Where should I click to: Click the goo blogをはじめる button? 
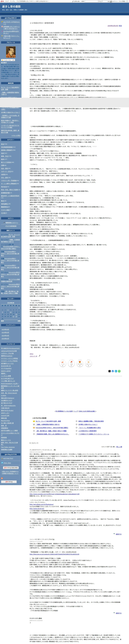tap(11, 468)
